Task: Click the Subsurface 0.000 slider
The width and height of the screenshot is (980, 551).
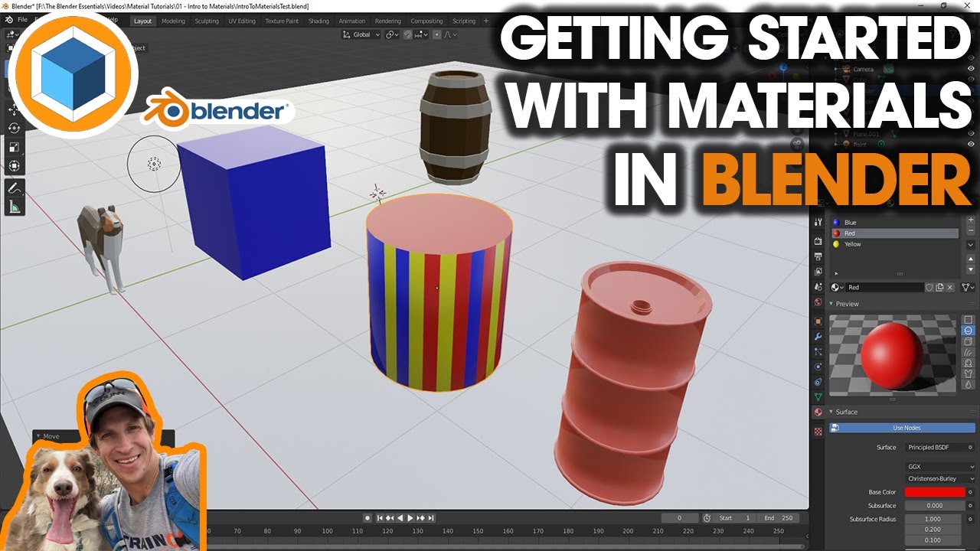Action: 935,506
